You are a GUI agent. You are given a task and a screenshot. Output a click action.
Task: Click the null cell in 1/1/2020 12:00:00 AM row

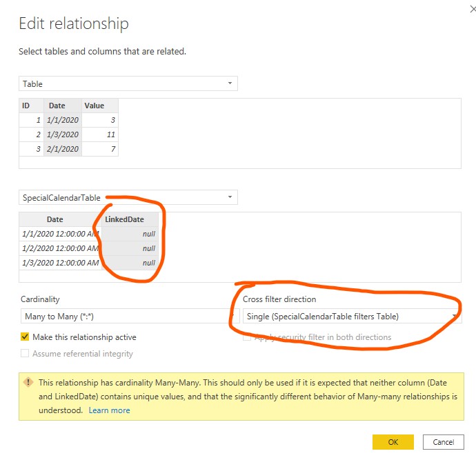pyautogui.click(x=130, y=234)
